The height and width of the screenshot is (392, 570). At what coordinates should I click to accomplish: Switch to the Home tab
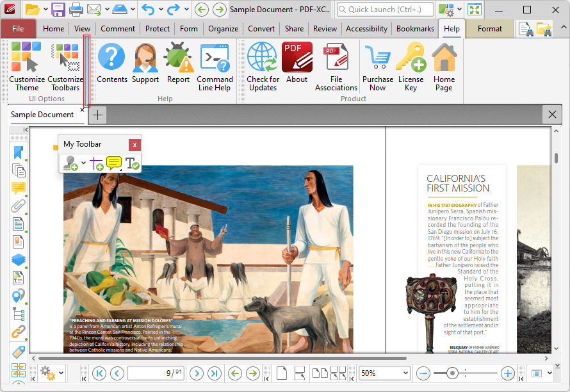pyautogui.click(x=53, y=29)
